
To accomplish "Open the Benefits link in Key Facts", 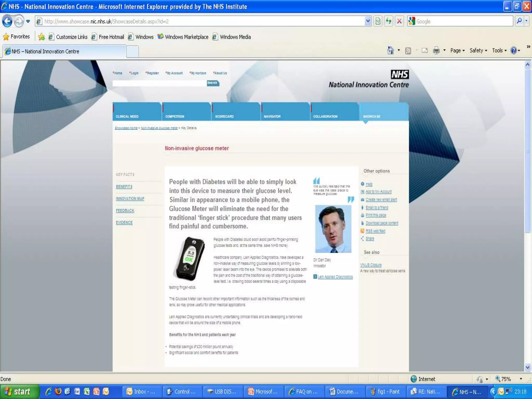I will coord(124,187).
